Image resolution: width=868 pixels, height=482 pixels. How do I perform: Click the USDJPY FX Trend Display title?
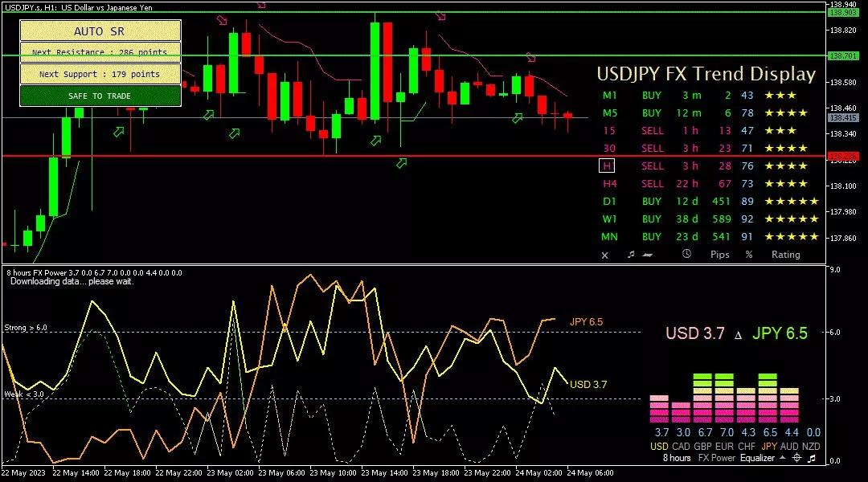click(706, 74)
